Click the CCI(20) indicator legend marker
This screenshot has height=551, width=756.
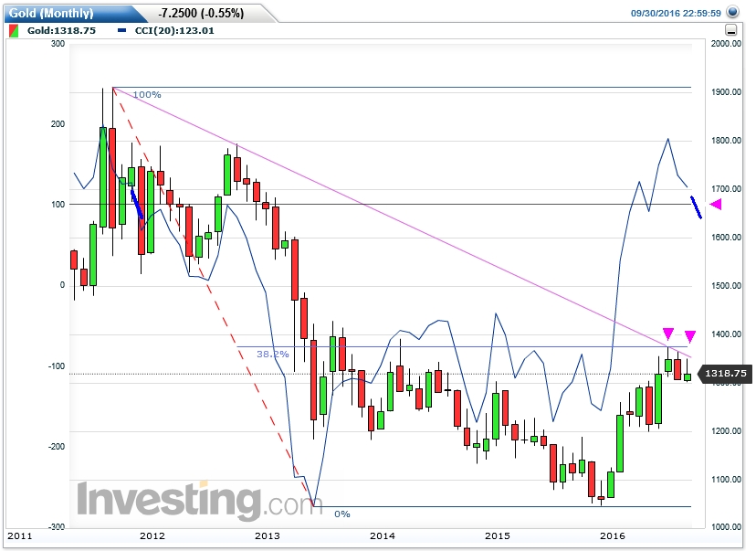pos(121,30)
